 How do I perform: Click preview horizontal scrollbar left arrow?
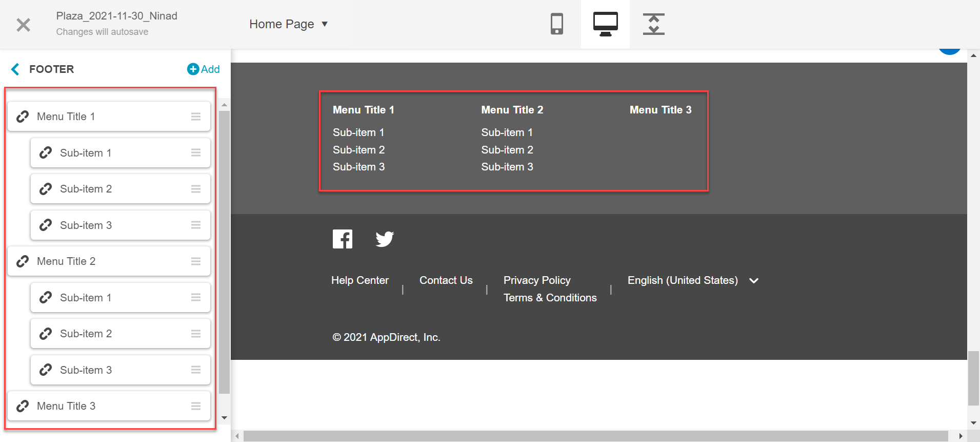(237, 436)
